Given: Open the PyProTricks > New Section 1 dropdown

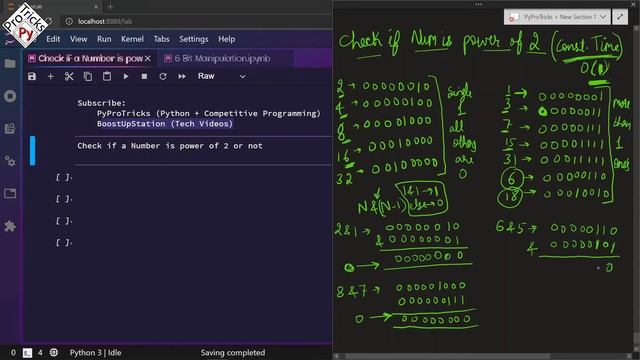Looking at the screenshot, I should 557,17.
